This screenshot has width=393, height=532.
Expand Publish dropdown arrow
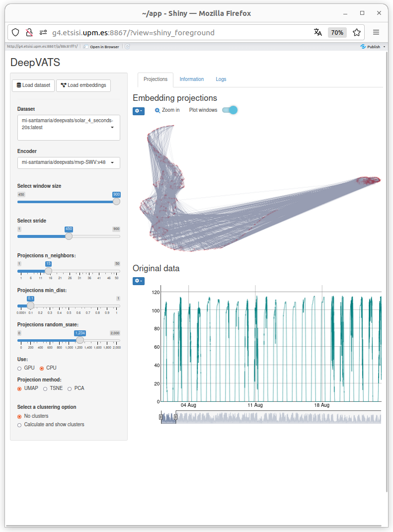[x=384, y=47]
